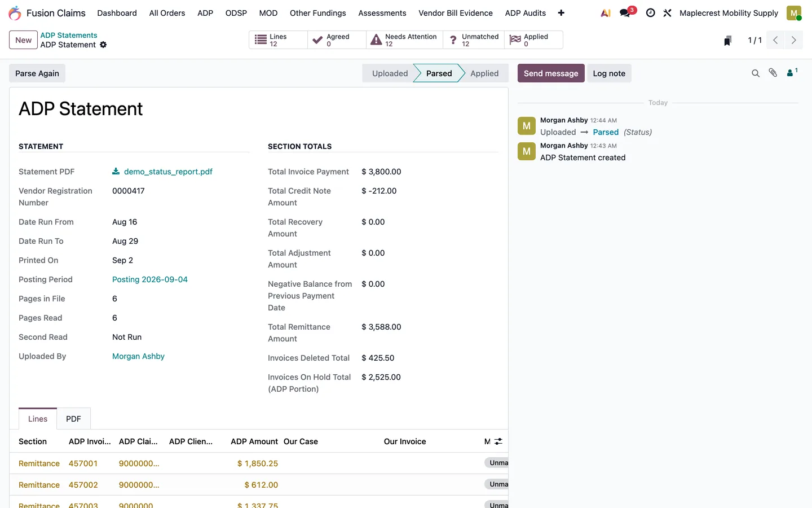Open the Remittance 457001 line row
Image resolution: width=812 pixels, height=508 pixels.
click(259, 463)
